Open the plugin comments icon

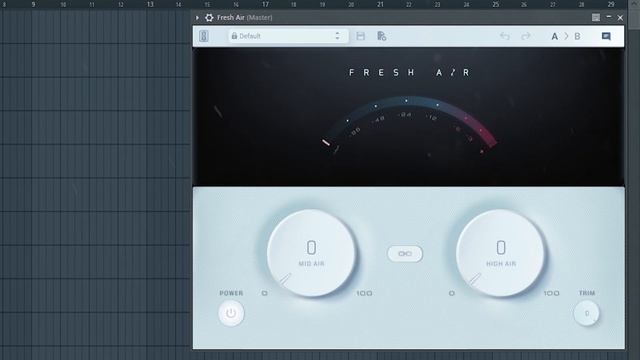(606, 36)
